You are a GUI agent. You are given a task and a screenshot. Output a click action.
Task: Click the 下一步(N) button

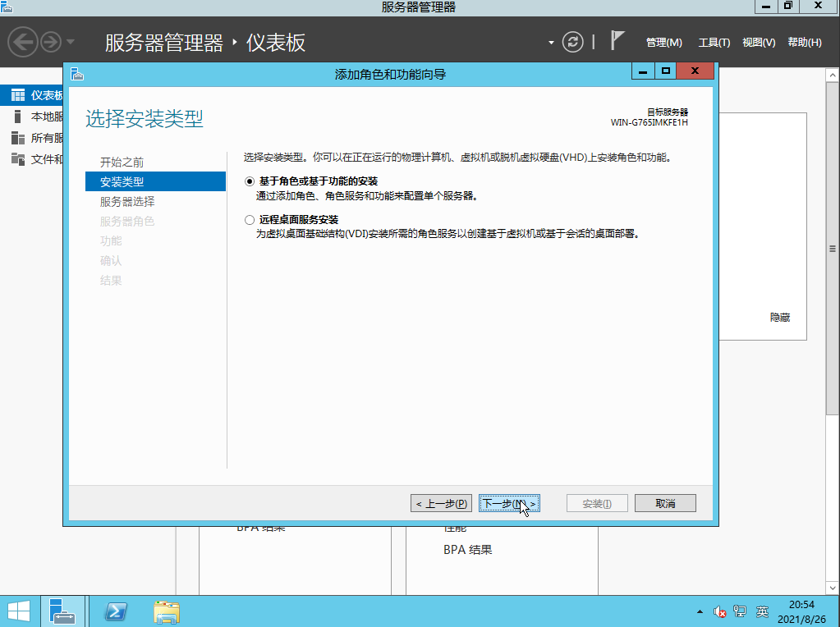pos(509,503)
